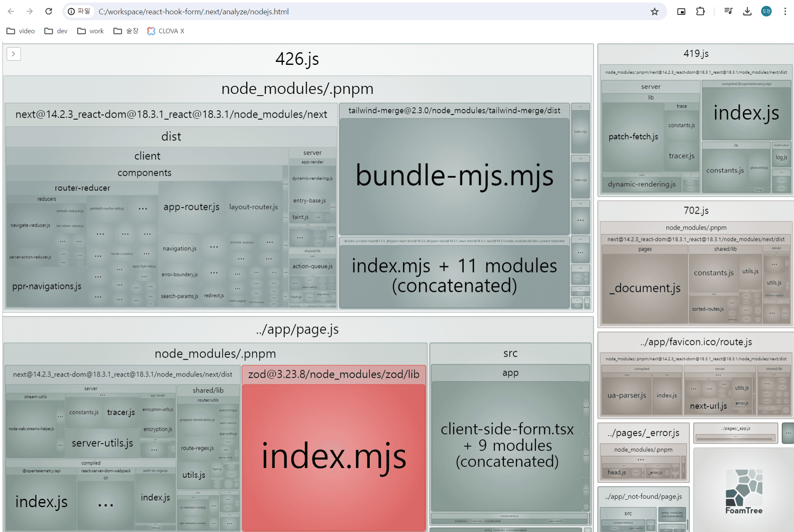Open the dev bookmarks folder
This screenshot has width=794, height=532.
[x=56, y=31]
